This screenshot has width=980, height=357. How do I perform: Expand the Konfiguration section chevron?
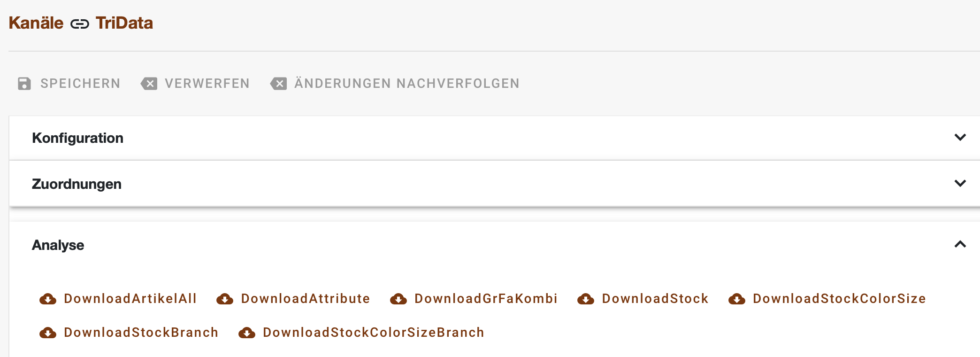click(x=960, y=138)
